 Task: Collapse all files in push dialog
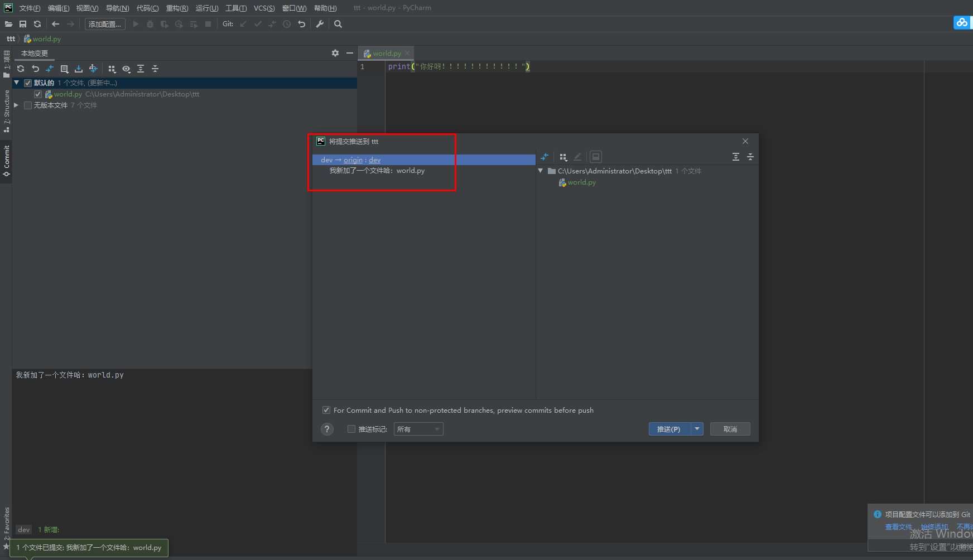point(750,157)
